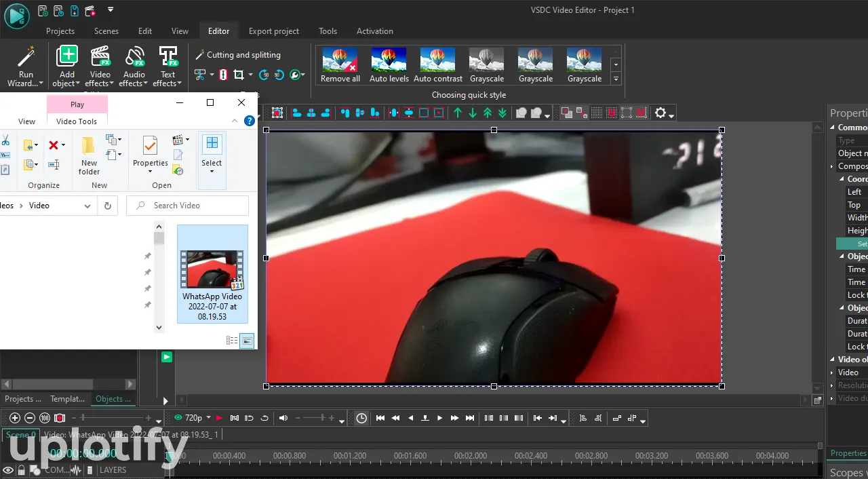Open Text effects menu
This screenshot has width=868, height=479.
(167, 66)
